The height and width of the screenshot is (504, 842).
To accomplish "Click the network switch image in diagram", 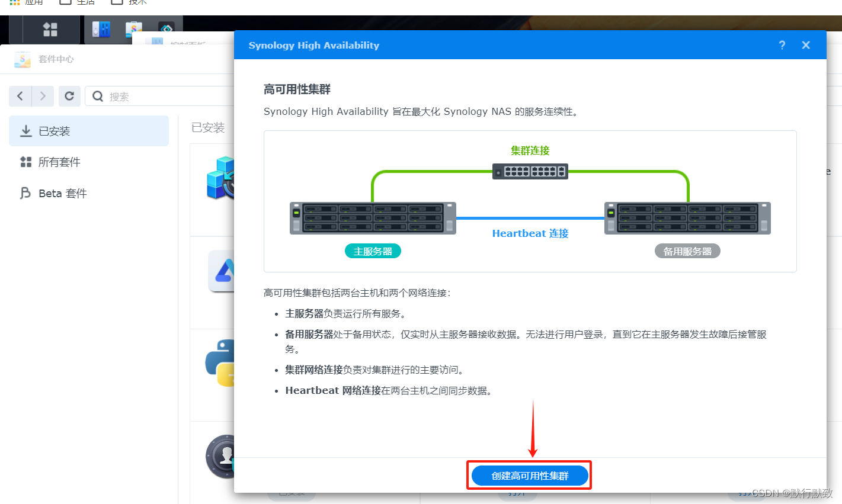I will (530, 171).
